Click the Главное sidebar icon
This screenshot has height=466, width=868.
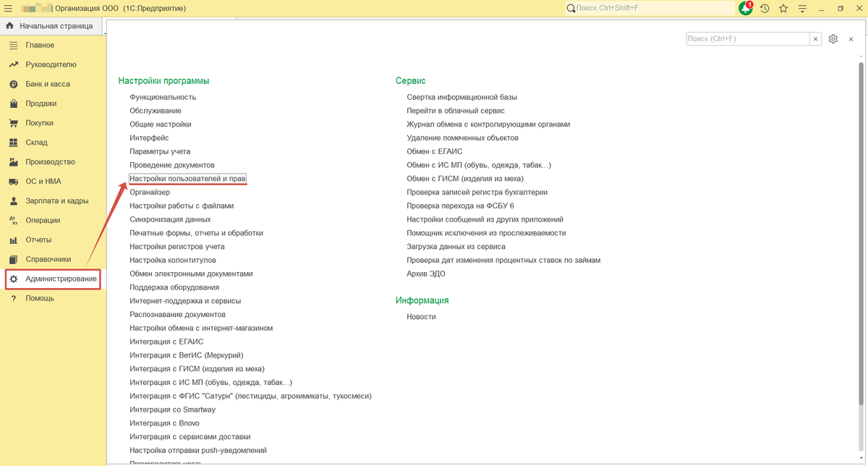pos(13,45)
